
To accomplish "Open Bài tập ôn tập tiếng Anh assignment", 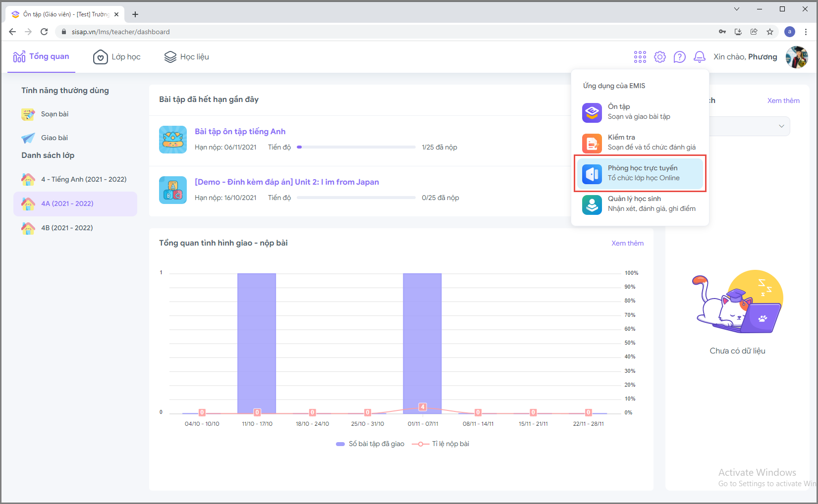I will tap(240, 132).
